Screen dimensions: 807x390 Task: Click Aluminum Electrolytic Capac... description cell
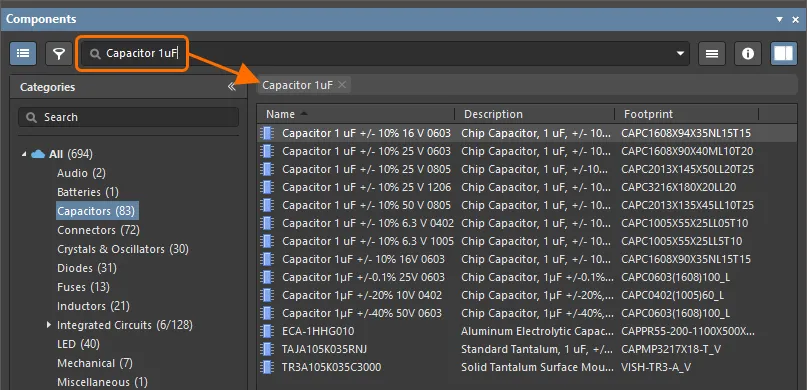pos(537,331)
